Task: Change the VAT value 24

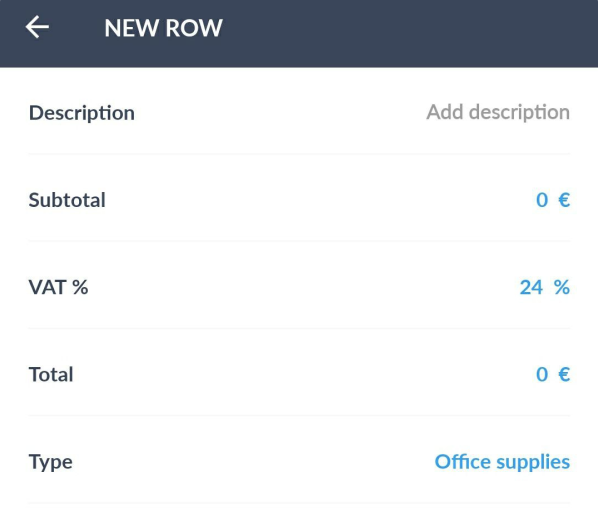Action: (531, 287)
